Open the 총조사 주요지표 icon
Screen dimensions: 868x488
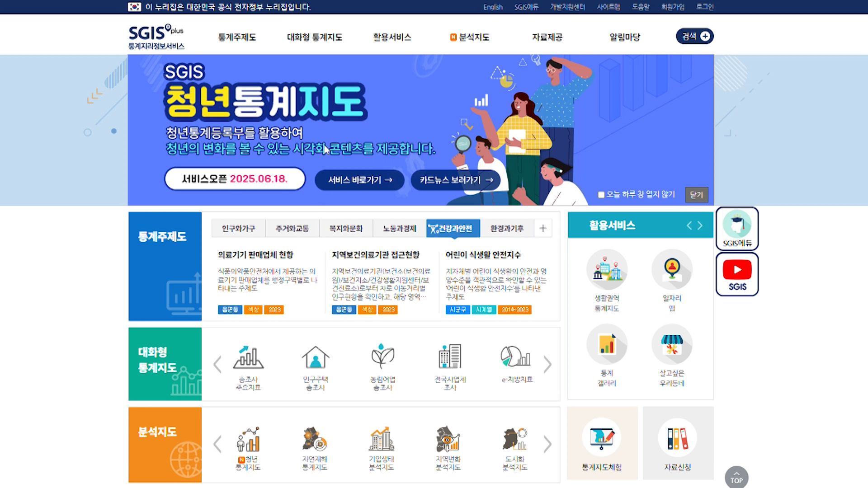248,358
